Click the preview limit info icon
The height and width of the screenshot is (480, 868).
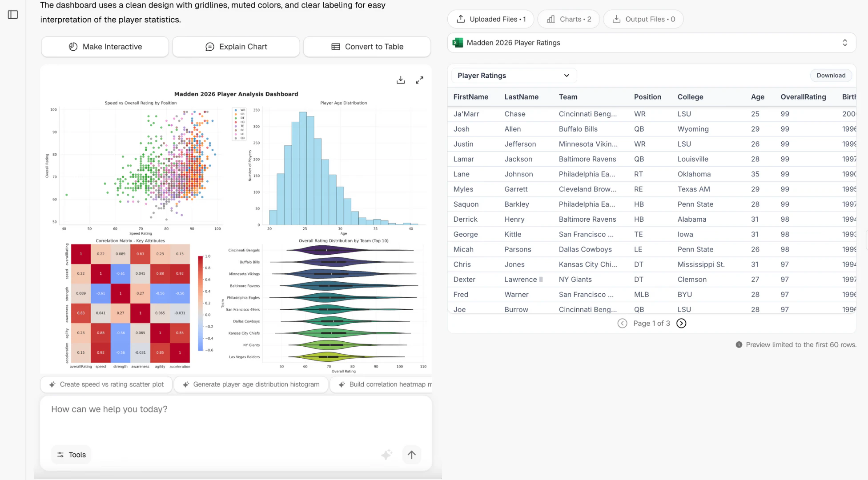(739, 344)
